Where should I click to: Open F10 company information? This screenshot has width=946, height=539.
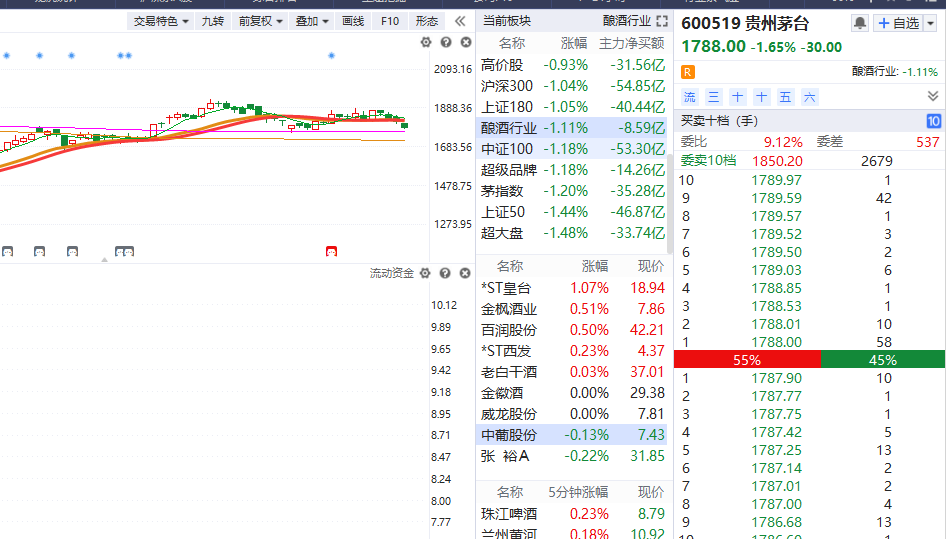tap(390, 21)
